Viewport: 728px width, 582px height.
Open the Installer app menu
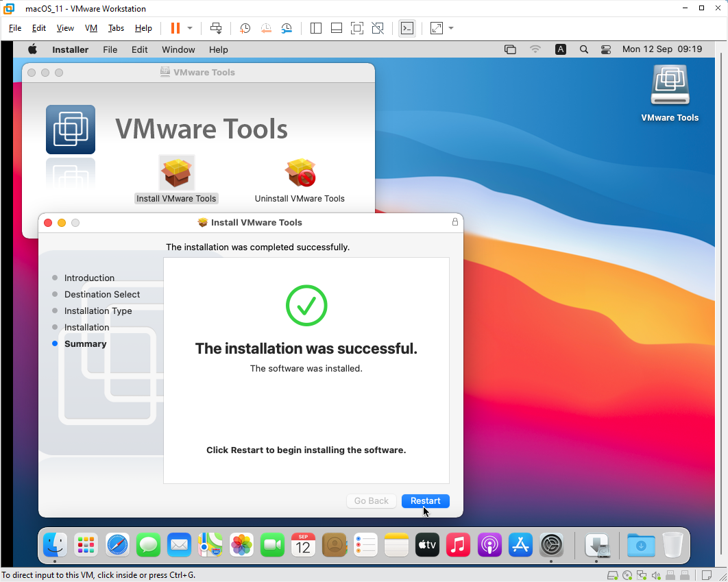coord(70,49)
